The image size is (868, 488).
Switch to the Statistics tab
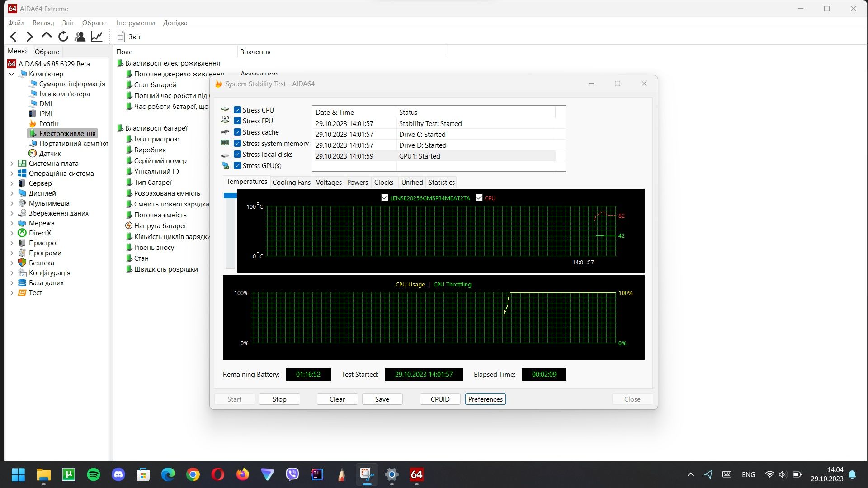click(441, 183)
